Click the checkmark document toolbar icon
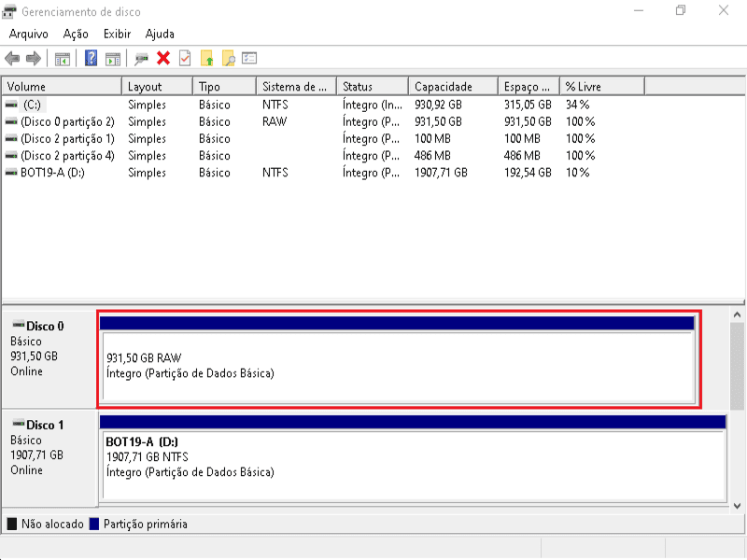This screenshot has height=560, width=747. coord(185,57)
